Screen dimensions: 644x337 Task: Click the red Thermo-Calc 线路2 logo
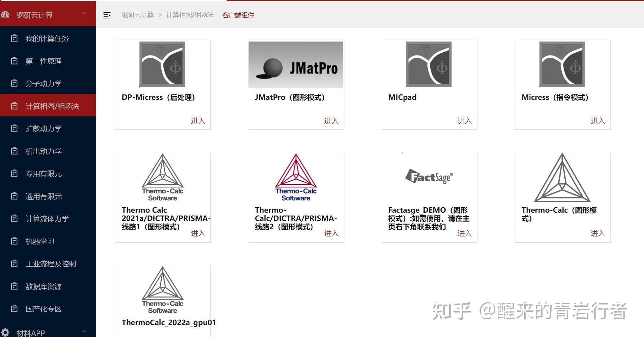(296, 177)
